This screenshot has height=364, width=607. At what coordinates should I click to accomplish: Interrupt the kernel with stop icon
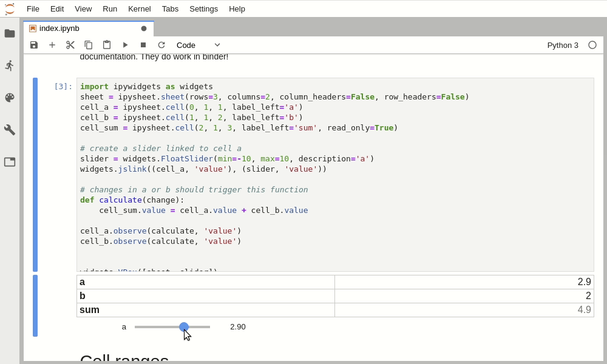point(143,45)
